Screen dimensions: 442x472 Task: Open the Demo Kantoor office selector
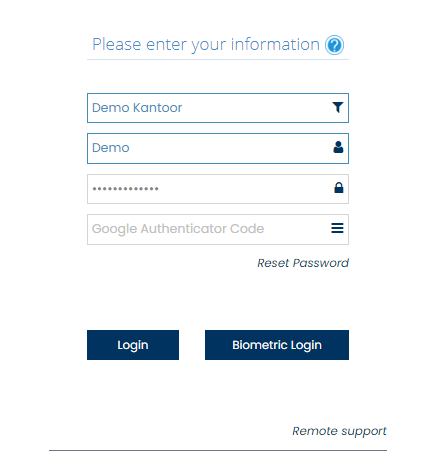point(218,108)
